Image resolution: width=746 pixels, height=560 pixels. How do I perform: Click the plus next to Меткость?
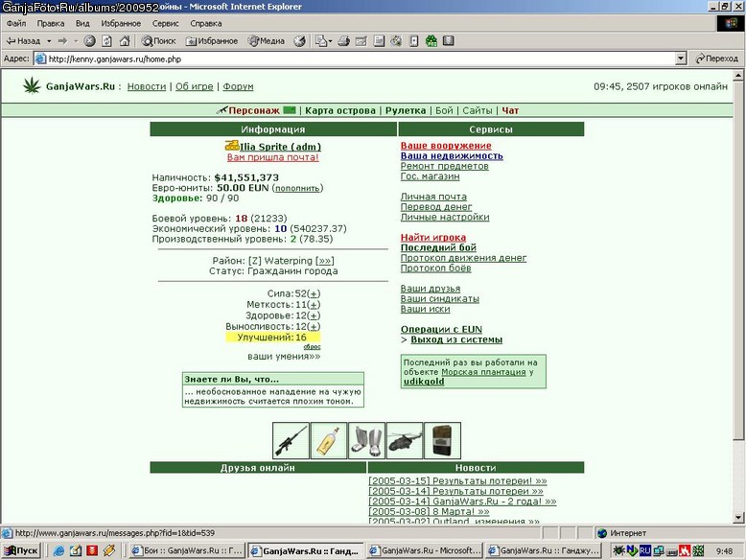pos(314,305)
